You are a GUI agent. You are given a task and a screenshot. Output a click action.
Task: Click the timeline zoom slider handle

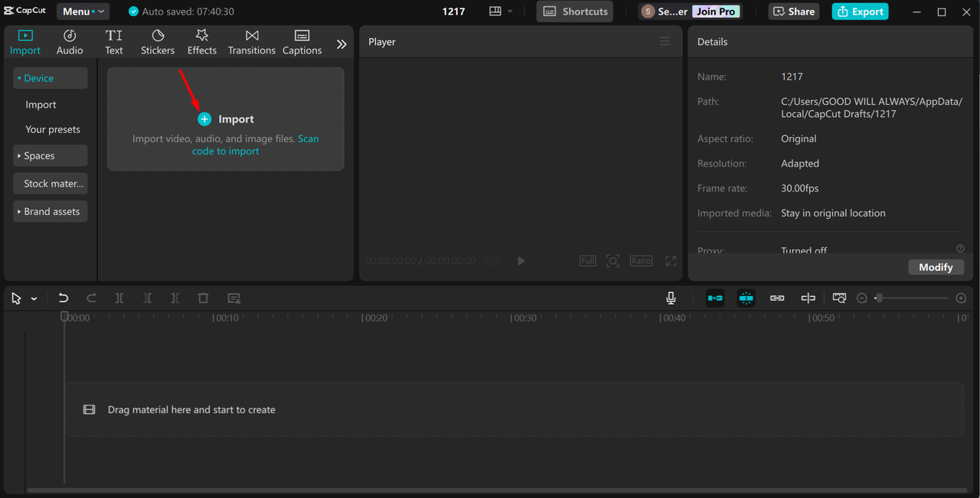pyautogui.click(x=879, y=298)
